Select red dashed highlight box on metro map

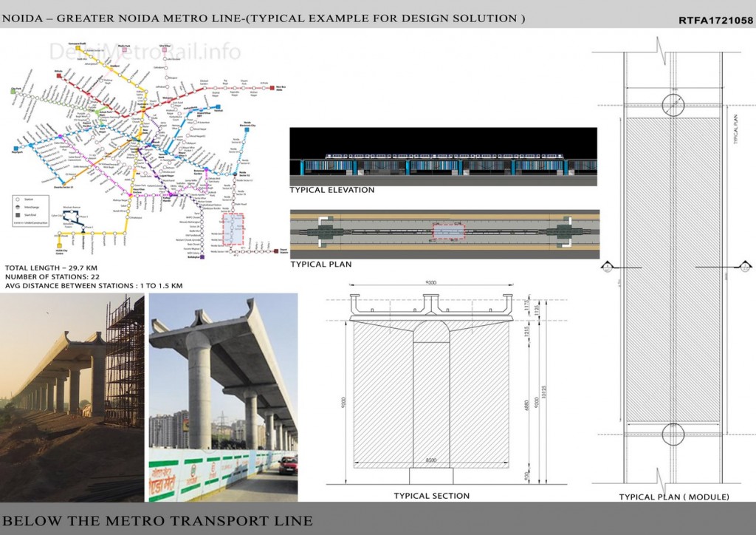coord(233,230)
